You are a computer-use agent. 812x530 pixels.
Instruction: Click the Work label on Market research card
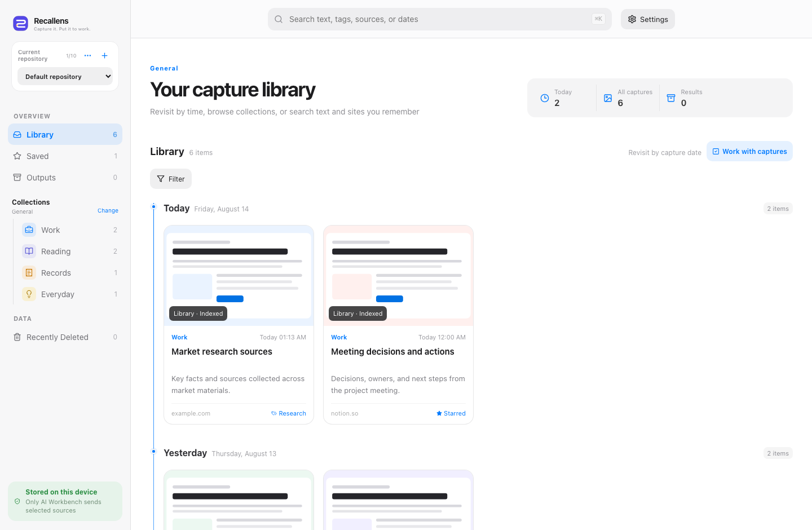click(179, 337)
